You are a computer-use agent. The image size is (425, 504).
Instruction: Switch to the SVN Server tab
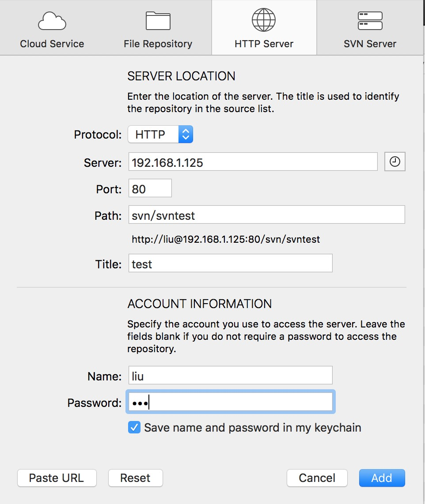pyautogui.click(x=370, y=28)
